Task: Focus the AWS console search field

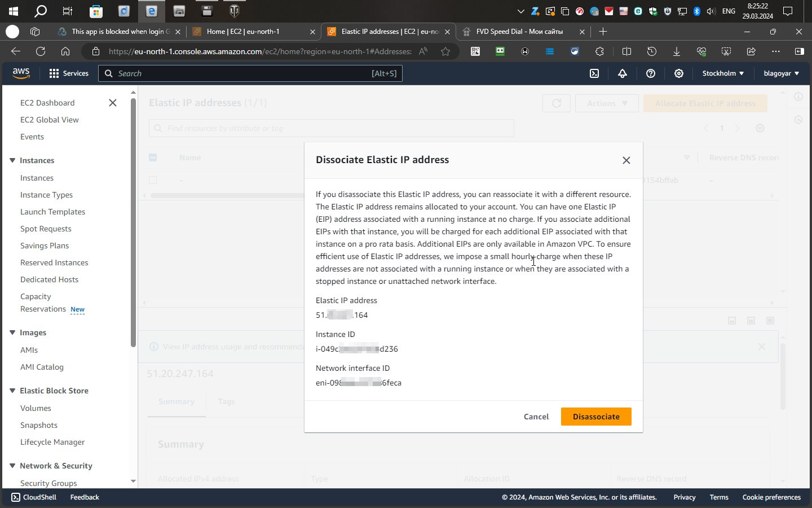Action: point(250,73)
